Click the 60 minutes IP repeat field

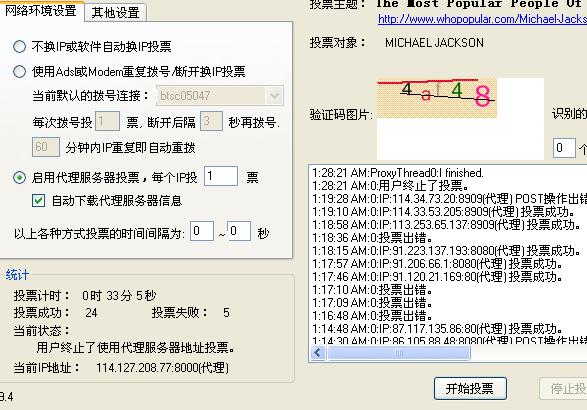[46, 147]
